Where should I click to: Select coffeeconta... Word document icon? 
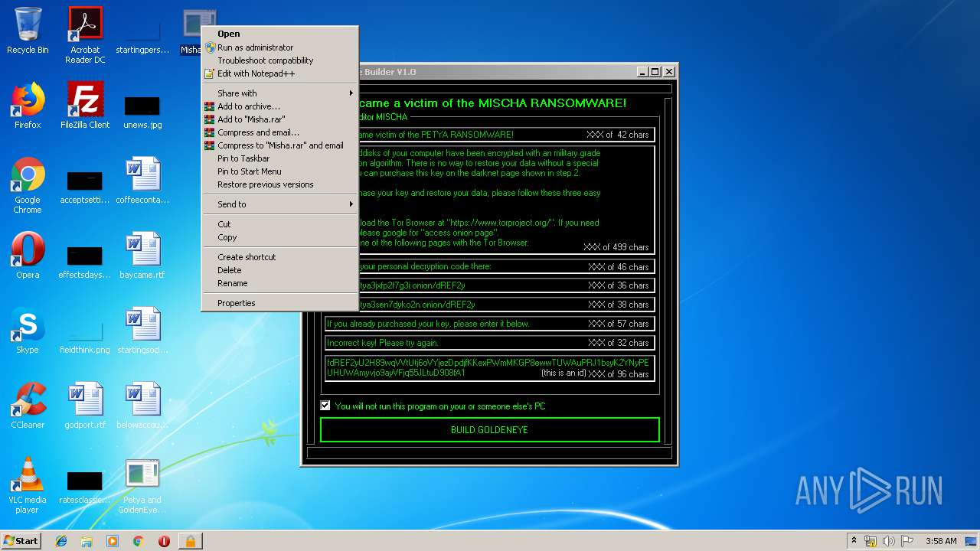point(142,181)
